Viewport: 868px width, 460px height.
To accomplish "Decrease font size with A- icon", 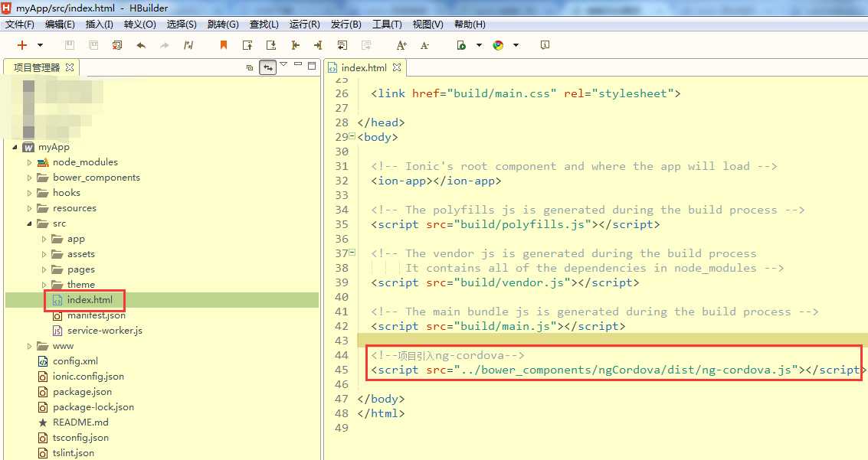I will tap(424, 45).
